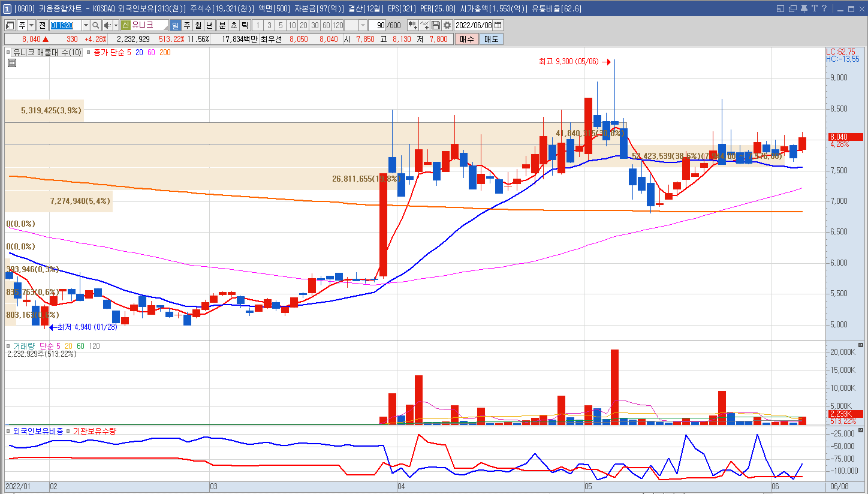This screenshot has width=868, height=494.
Task: Click the 5,319,425(3.9%) volume profile label
Action: click(51, 110)
